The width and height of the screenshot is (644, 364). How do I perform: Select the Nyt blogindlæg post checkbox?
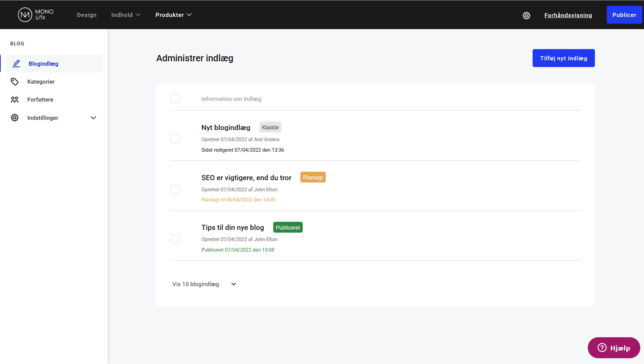[175, 139]
